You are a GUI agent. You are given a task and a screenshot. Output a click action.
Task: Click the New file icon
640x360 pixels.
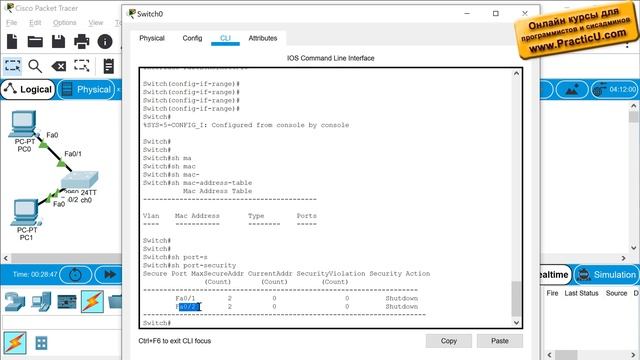(12, 41)
